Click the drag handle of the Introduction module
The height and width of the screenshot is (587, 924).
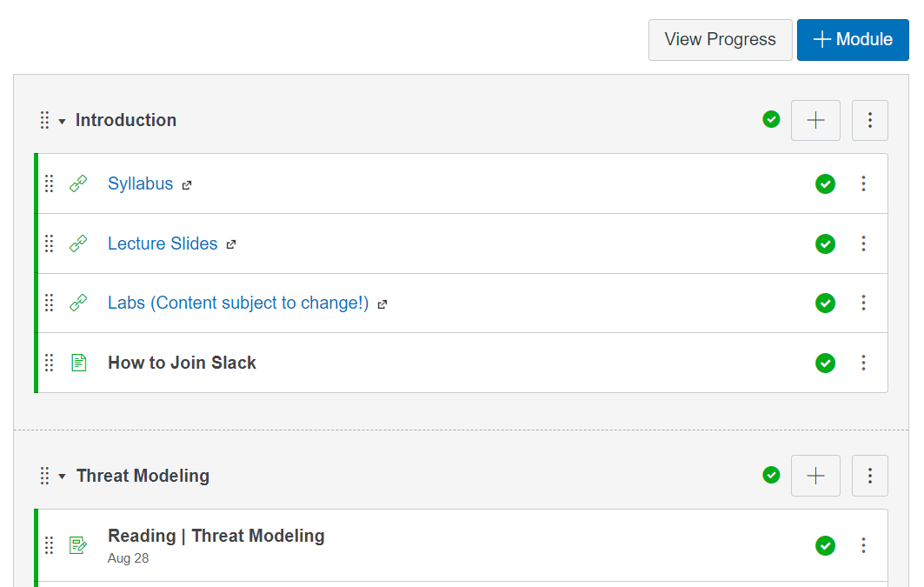[x=44, y=120]
